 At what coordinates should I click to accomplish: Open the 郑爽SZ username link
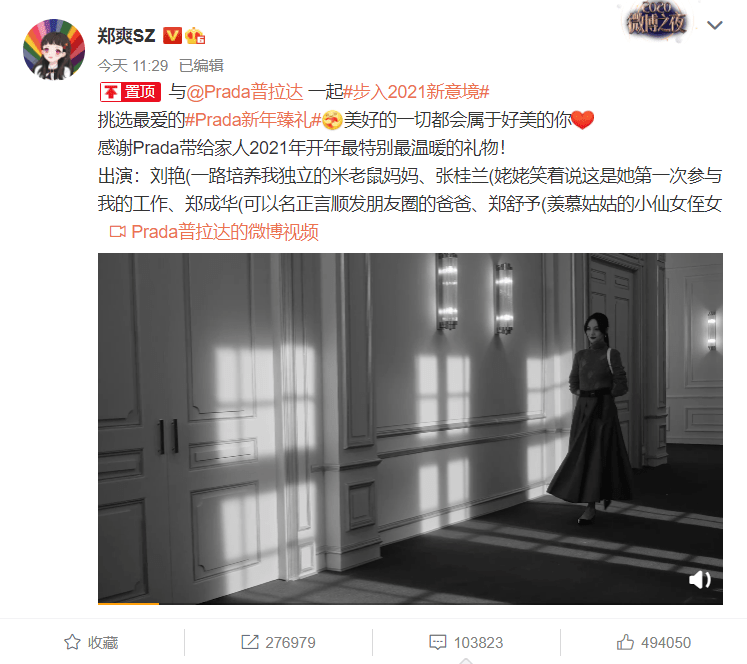[126, 36]
